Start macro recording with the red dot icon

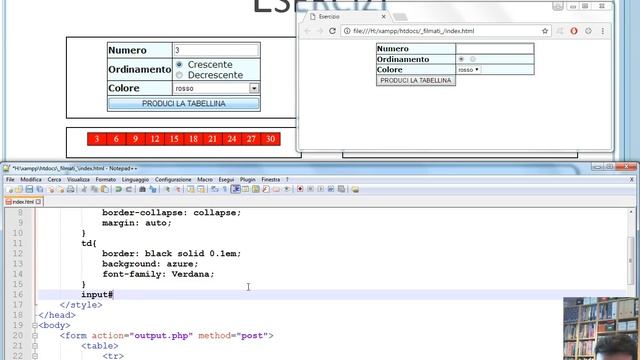click(300, 189)
